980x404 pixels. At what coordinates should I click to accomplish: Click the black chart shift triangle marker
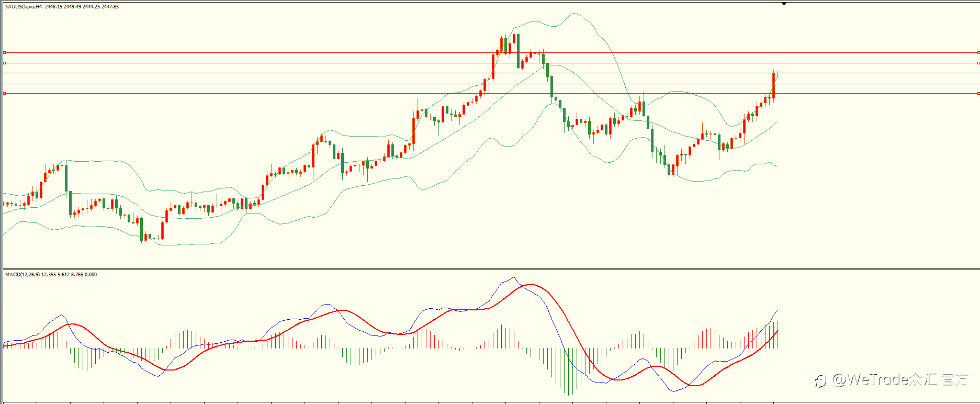pos(784,4)
